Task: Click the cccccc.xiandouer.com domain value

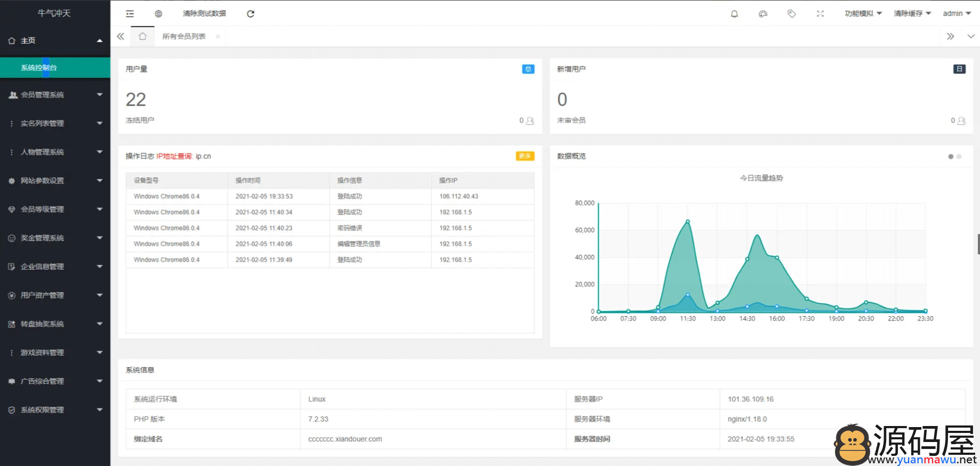Action: click(345, 439)
